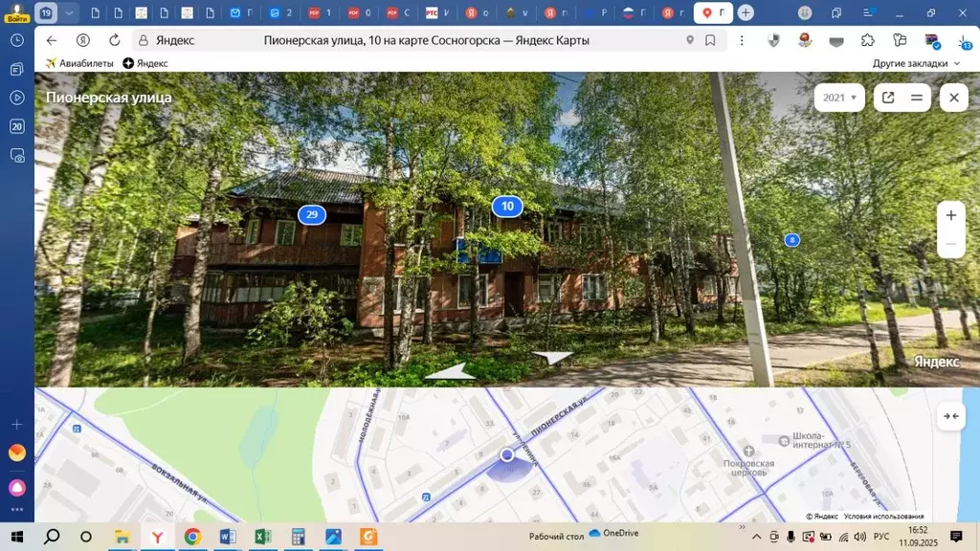Open the panorama year 2021 dropdown
The height and width of the screenshot is (551, 980).
pos(839,98)
